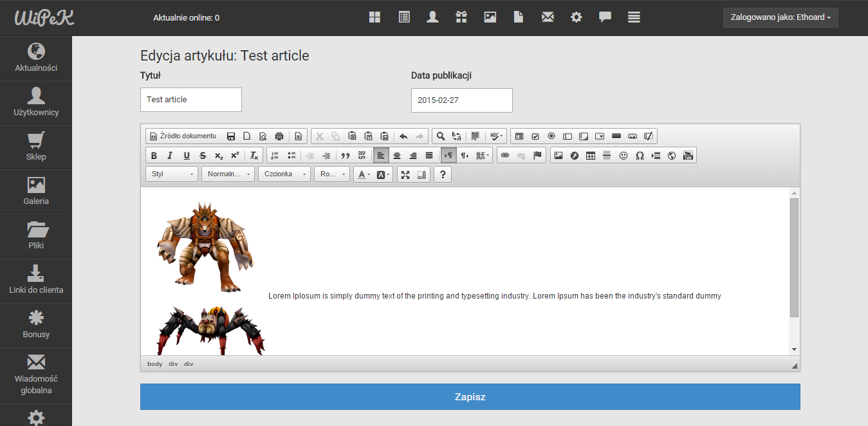Open the editor help question mark

[x=443, y=174]
